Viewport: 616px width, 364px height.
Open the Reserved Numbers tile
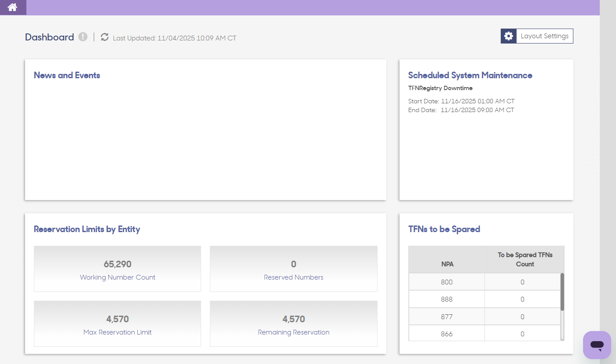coord(293,269)
